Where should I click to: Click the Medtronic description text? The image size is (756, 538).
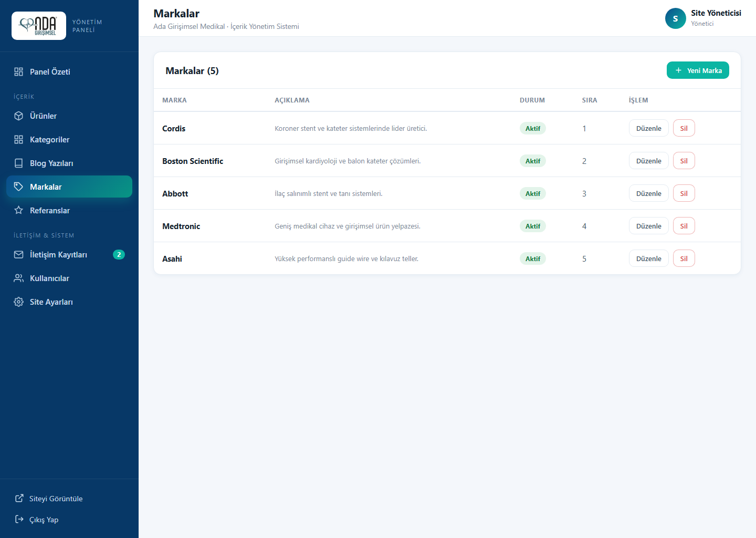tap(348, 226)
